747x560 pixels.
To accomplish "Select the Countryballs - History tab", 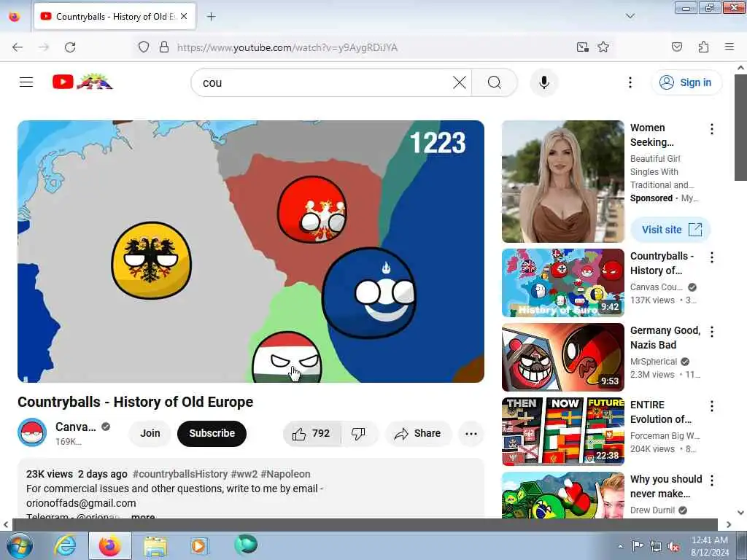I will [115, 16].
